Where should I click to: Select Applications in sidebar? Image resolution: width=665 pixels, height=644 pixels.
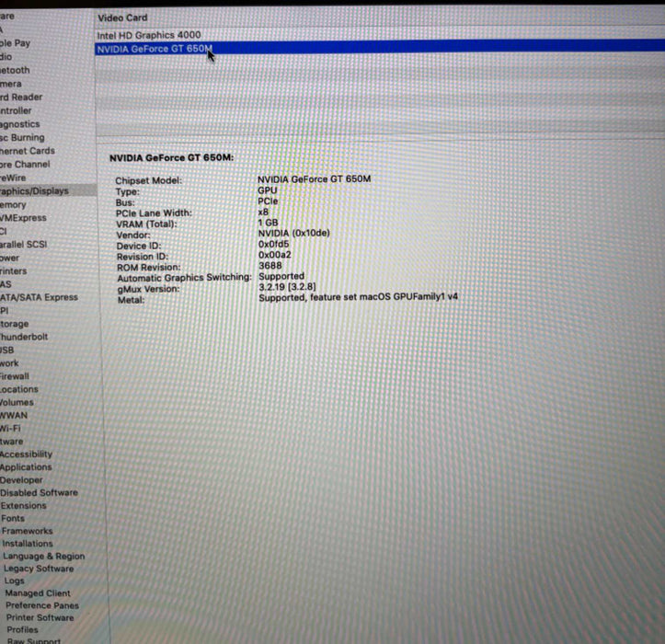(26, 467)
